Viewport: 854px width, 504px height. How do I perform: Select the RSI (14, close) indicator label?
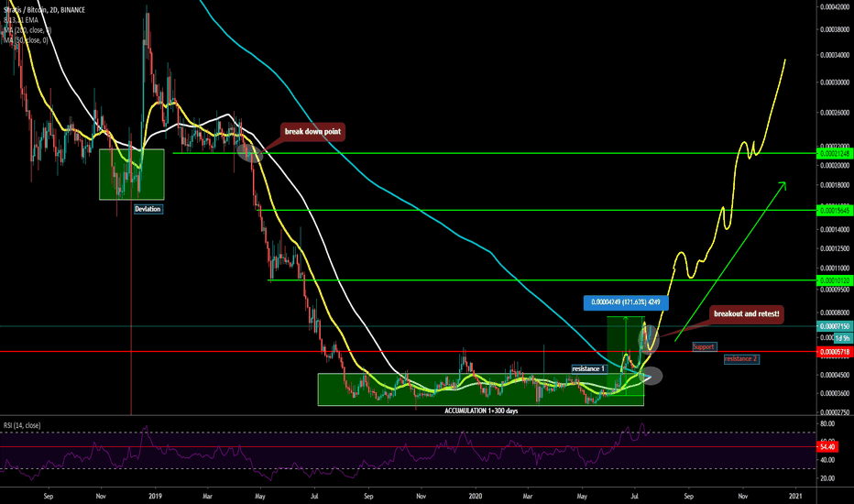[22, 425]
